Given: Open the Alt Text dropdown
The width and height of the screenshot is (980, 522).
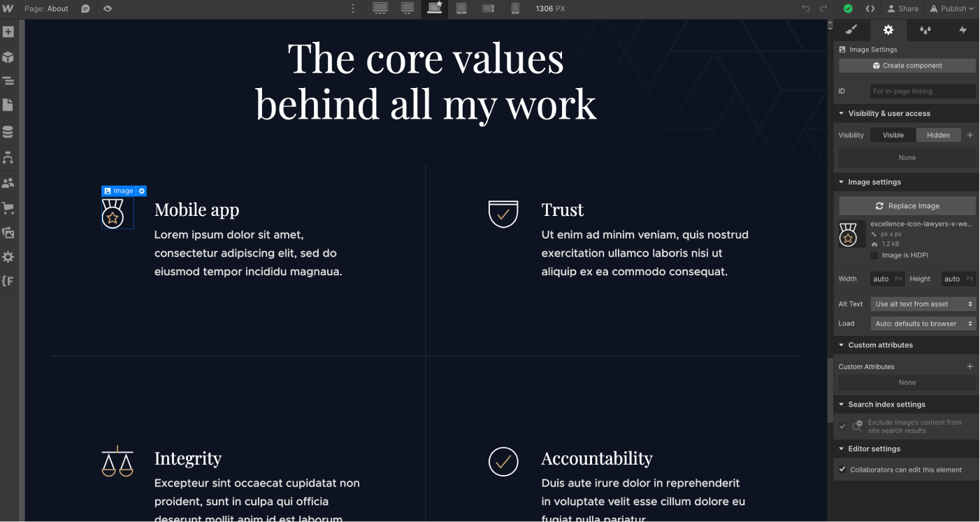Looking at the screenshot, I should (923, 303).
